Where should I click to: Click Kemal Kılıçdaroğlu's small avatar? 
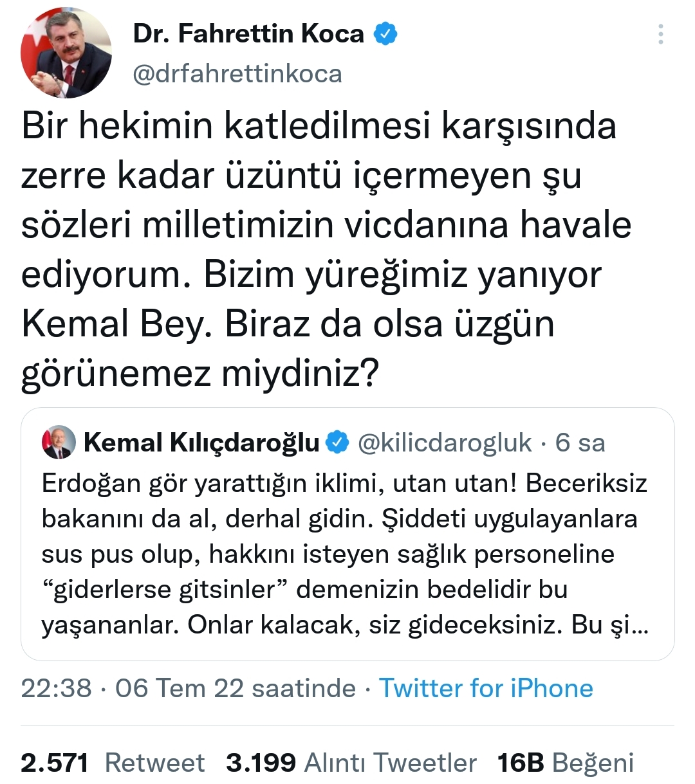coord(59,442)
